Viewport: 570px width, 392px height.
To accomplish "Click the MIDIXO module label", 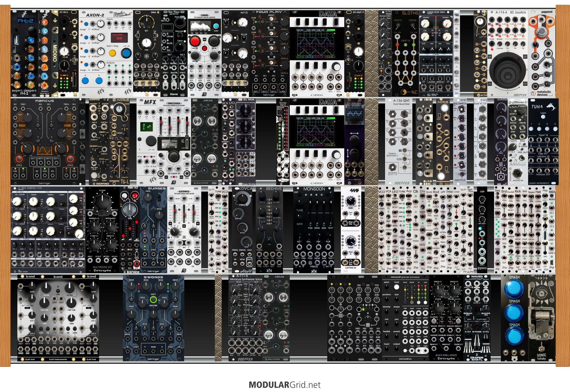I will pyautogui.click(x=55, y=53).
